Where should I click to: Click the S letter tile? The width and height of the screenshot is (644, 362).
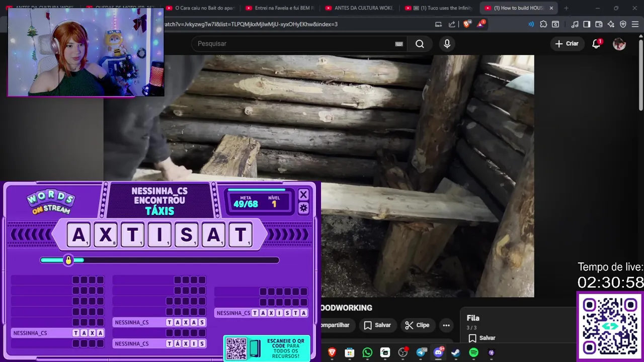(187, 235)
